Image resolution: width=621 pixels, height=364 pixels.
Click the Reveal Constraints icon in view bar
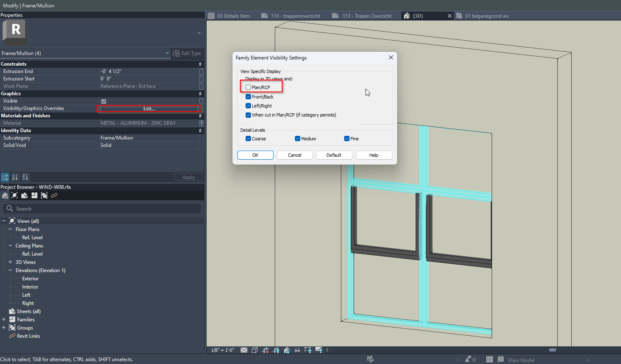tap(308, 350)
